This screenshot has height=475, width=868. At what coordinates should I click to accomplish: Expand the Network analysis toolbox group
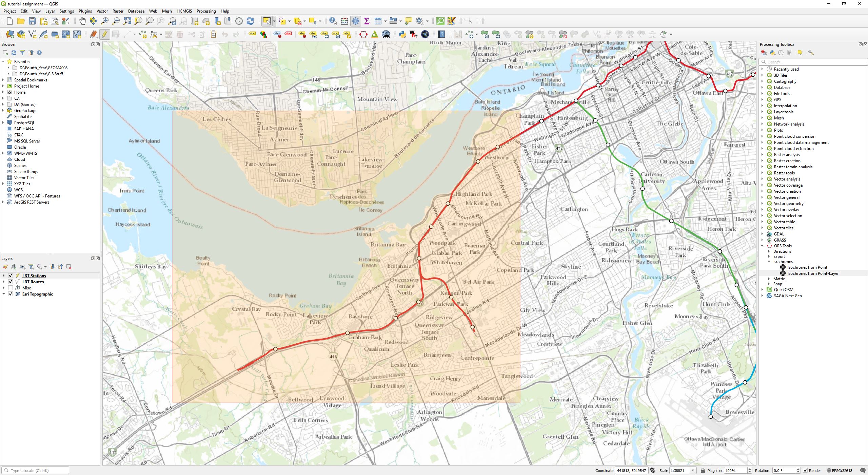pyautogui.click(x=762, y=124)
